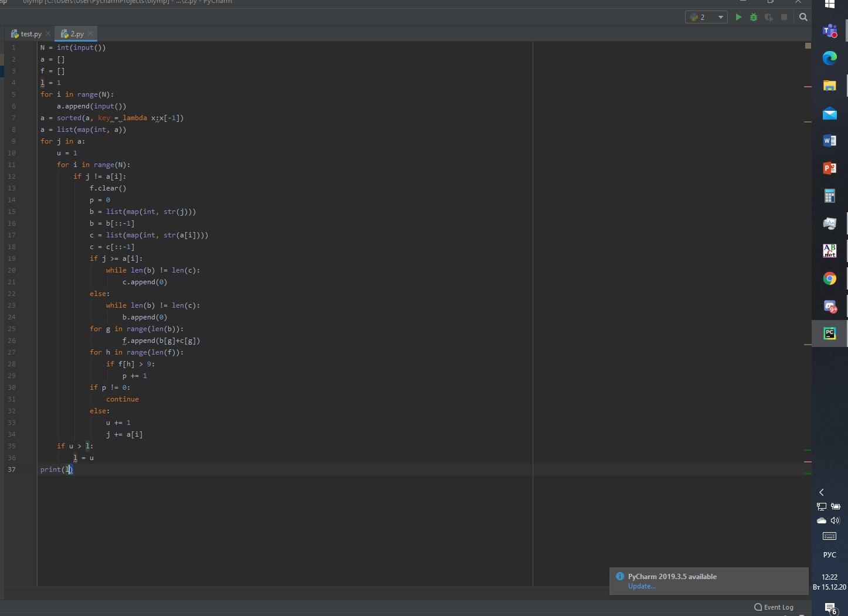Expand hidden system tray icons chevron
Screen dimensions: 848x616
[822, 492]
